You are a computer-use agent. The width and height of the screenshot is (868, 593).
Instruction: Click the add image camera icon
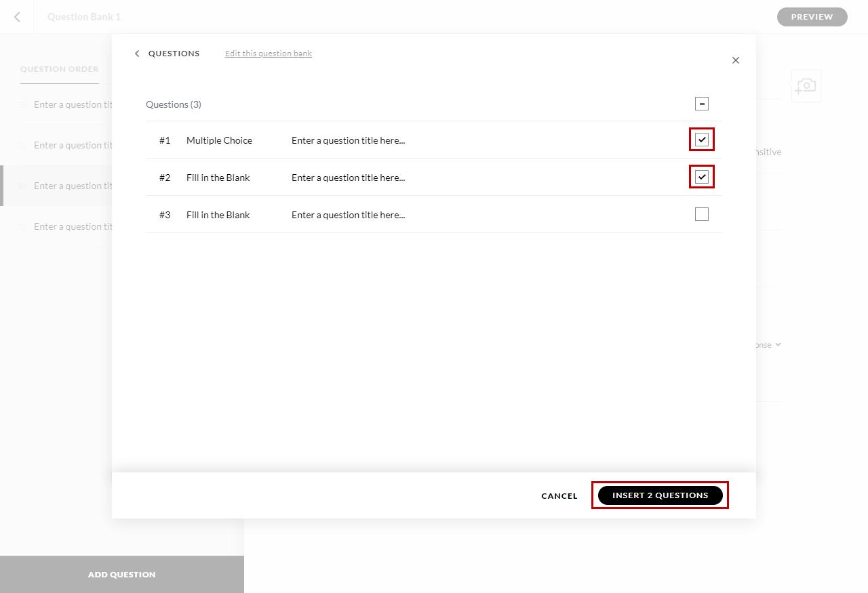point(806,86)
